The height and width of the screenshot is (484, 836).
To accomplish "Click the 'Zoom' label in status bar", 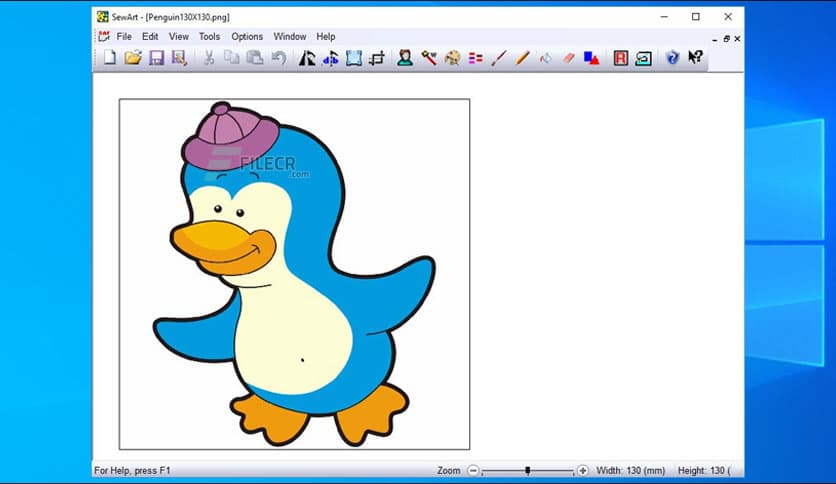I will 448,471.
